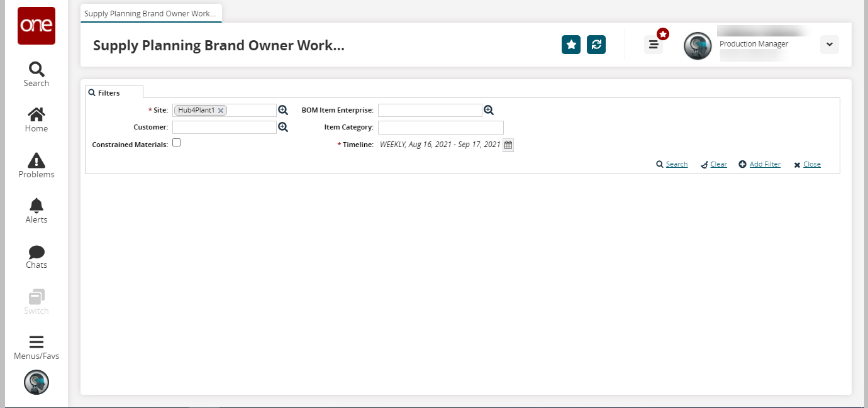Remove the Hub4Plant1 site tag
The width and height of the screenshot is (868, 408).
221,111
